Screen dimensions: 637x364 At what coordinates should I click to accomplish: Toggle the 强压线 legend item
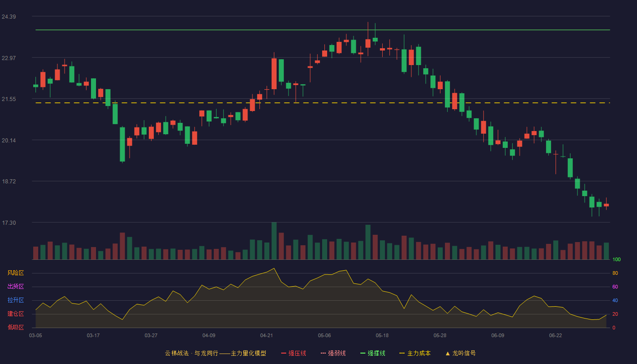[x=293, y=353]
